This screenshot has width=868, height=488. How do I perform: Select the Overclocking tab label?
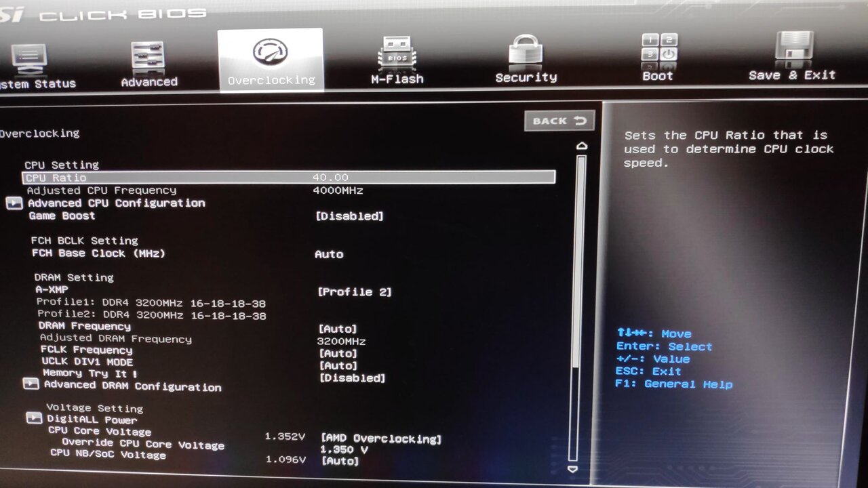(271, 80)
